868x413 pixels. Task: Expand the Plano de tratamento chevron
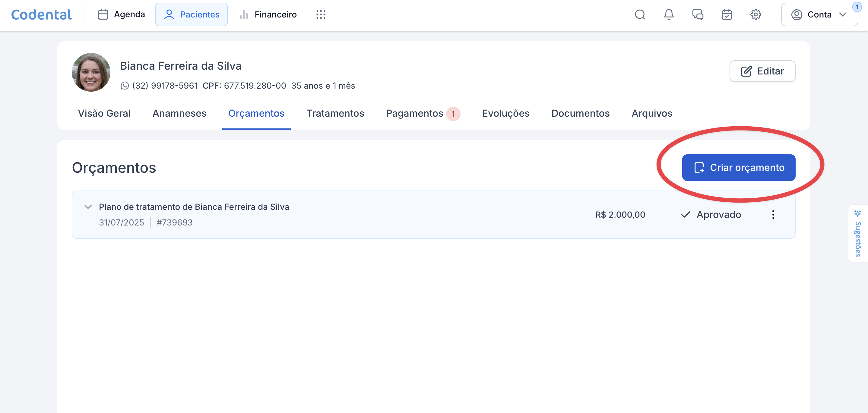pyautogui.click(x=88, y=207)
